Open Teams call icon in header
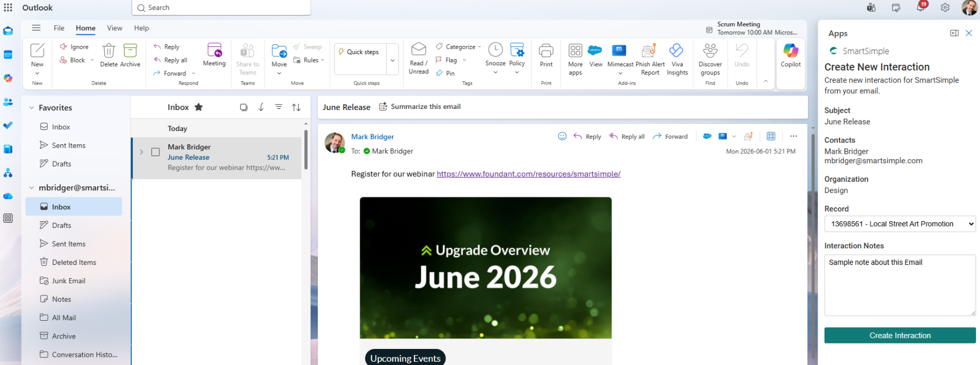The image size is (980, 365). pyautogui.click(x=872, y=8)
